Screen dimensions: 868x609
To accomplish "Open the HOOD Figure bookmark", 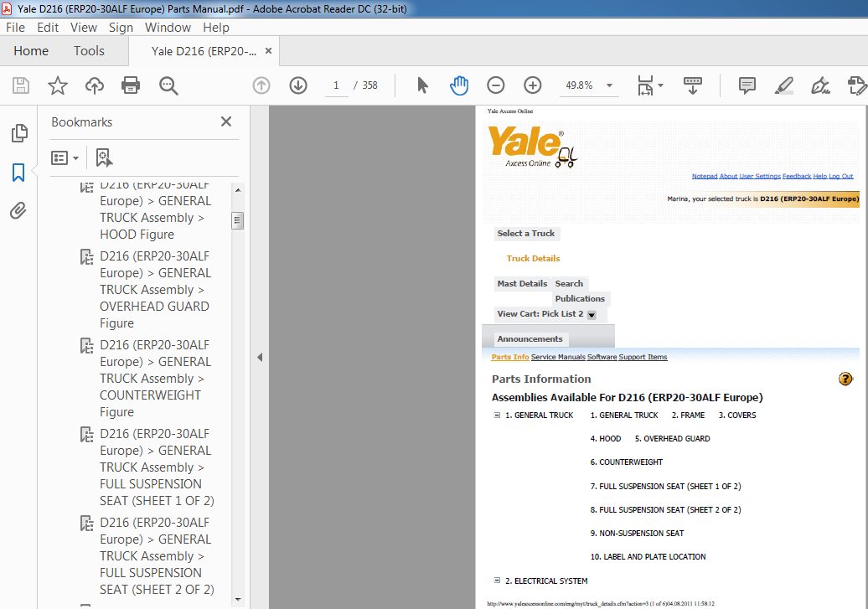I will tap(154, 209).
